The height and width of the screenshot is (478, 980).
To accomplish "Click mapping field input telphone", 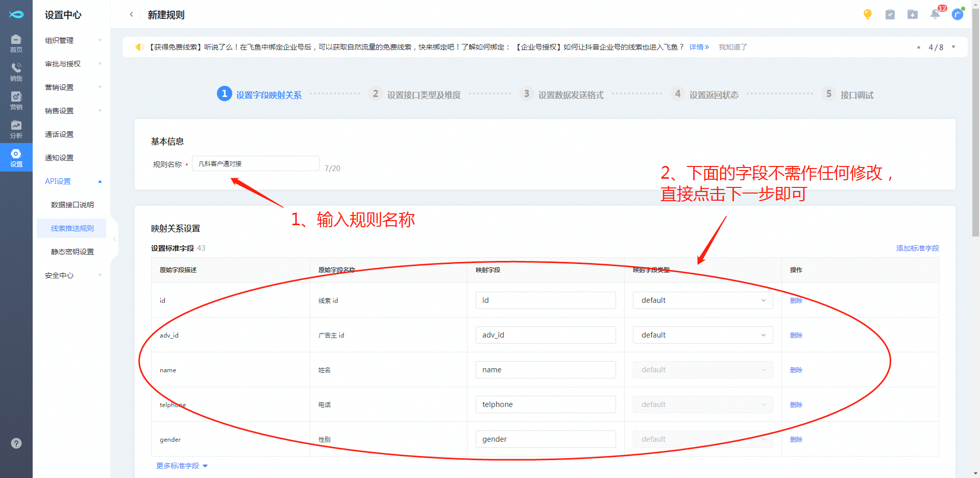I will point(546,404).
